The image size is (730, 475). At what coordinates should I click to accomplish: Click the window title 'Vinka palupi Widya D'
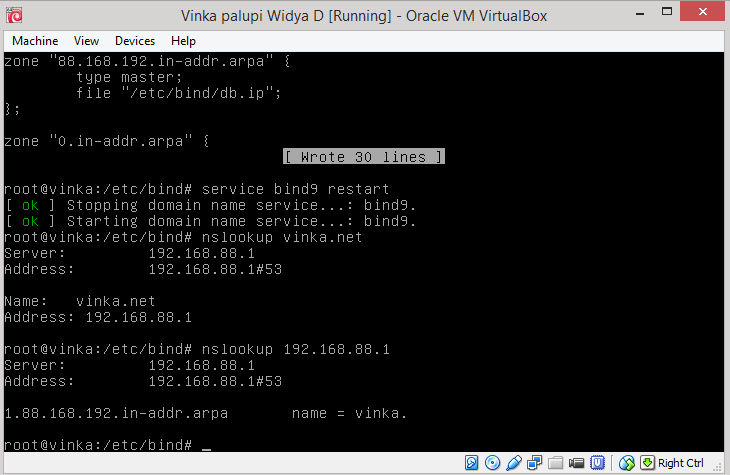[x=252, y=16]
